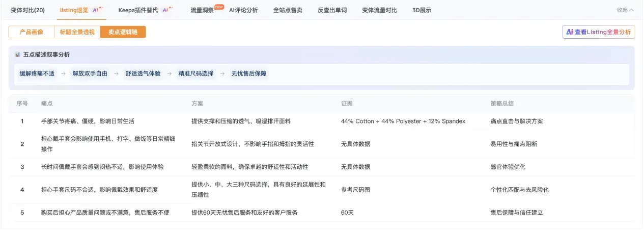Click the 售后保障与信任建立 strategy cell
This screenshot has height=230, width=644.
point(517,212)
